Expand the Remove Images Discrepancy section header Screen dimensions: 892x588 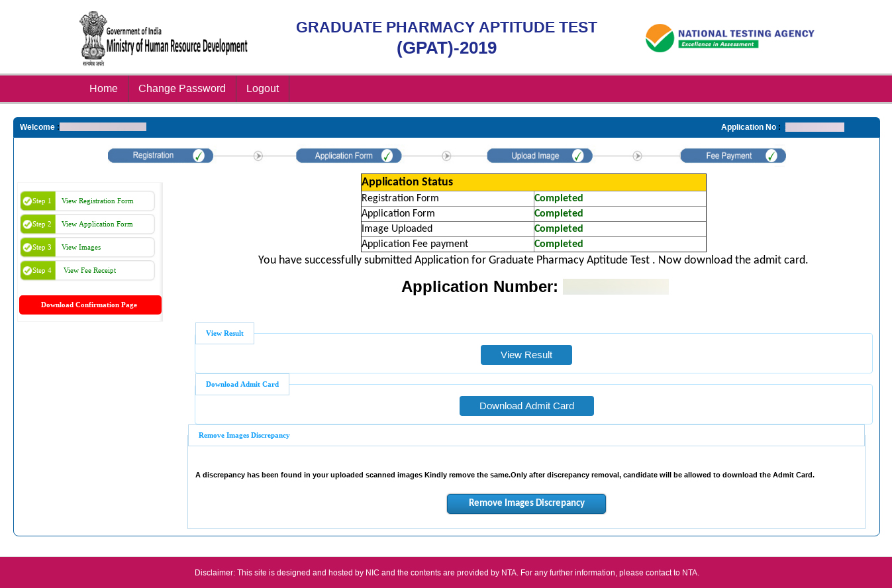pos(244,435)
